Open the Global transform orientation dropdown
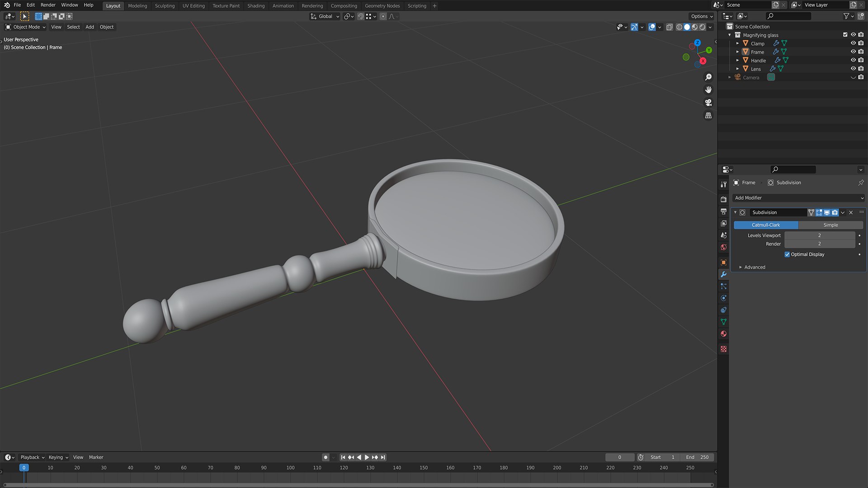The image size is (868, 488). 325,16
